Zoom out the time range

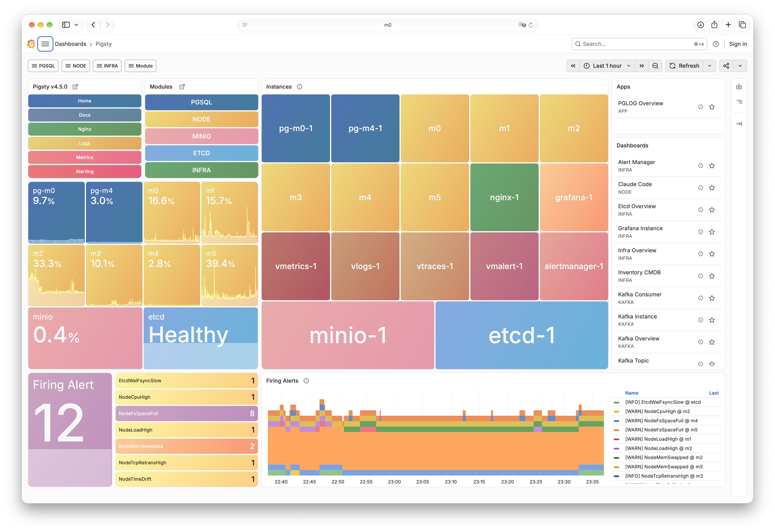click(655, 66)
